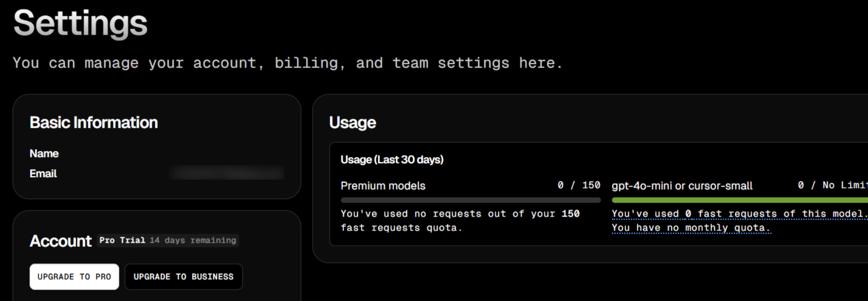868x301 pixels.
Task: Click the '14 days remaining' label
Action: [x=193, y=240]
